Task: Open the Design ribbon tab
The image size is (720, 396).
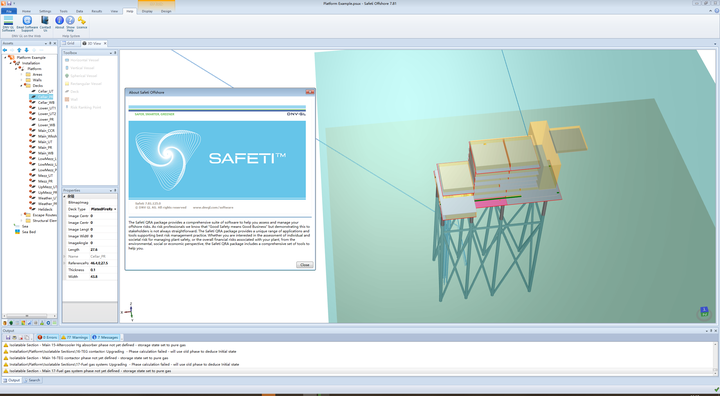Action: (x=166, y=11)
